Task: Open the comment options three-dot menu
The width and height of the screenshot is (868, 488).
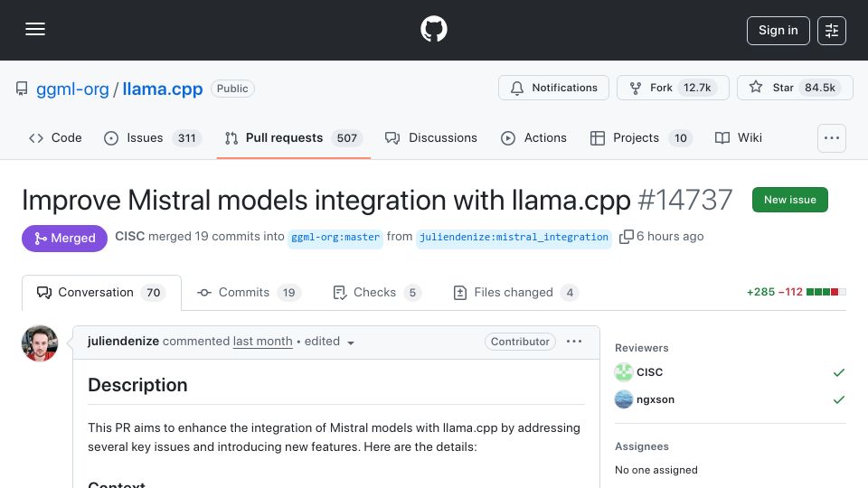Action: click(574, 342)
